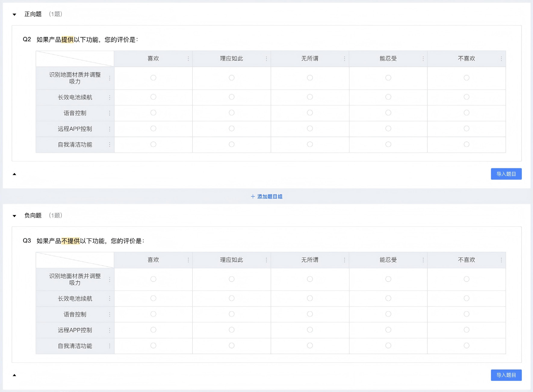Click Q3 column header 能忍受
Screen dimensions: 533x392
(388, 260)
